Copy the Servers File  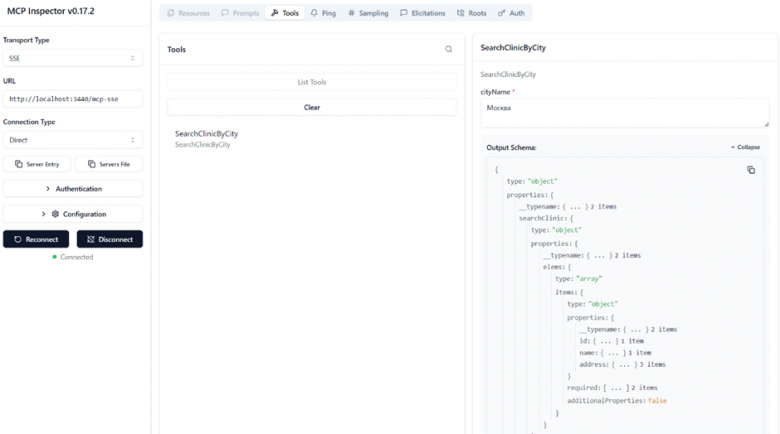(109, 164)
